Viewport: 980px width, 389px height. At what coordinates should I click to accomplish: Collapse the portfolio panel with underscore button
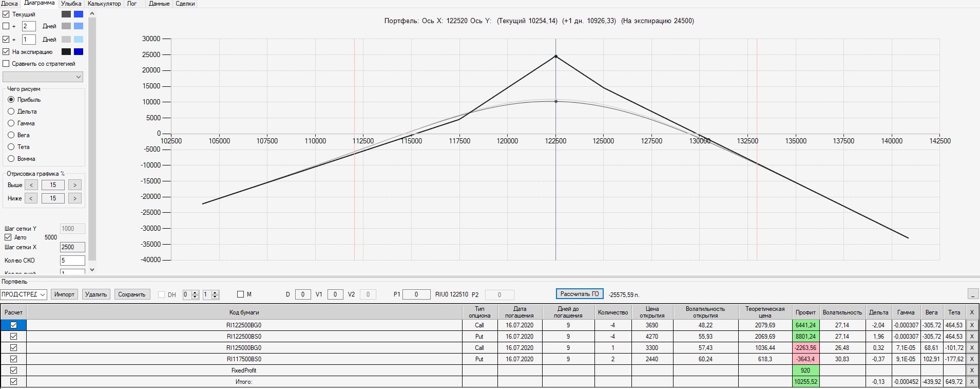click(x=973, y=294)
